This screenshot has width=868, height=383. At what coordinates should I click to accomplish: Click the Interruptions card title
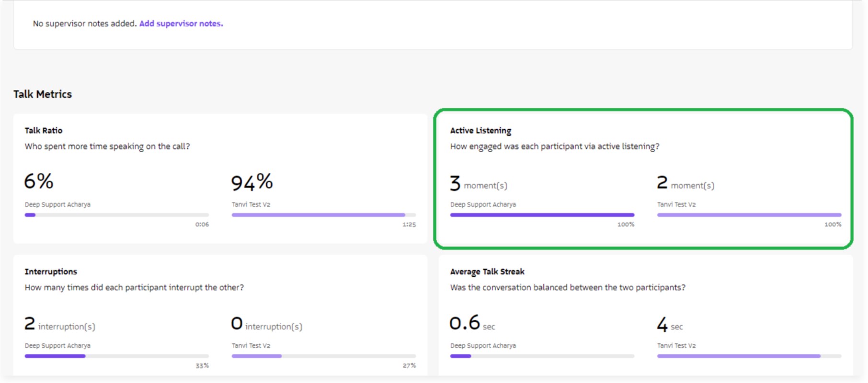pyautogui.click(x=51, y=272)
